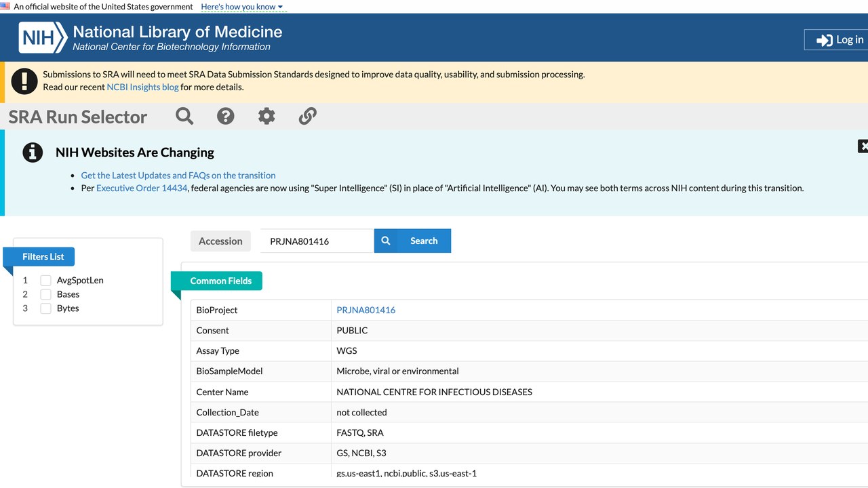
Task: Click the permalink chain icon
Action: (x=308, y=116)
